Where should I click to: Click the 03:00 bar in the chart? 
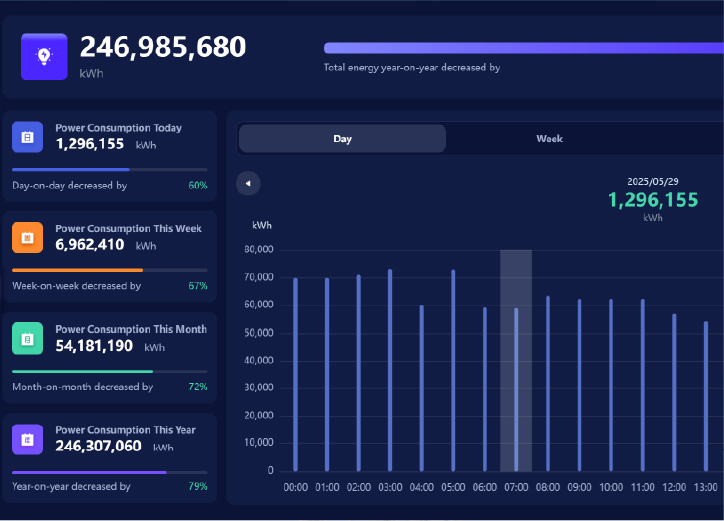point(390,370)
